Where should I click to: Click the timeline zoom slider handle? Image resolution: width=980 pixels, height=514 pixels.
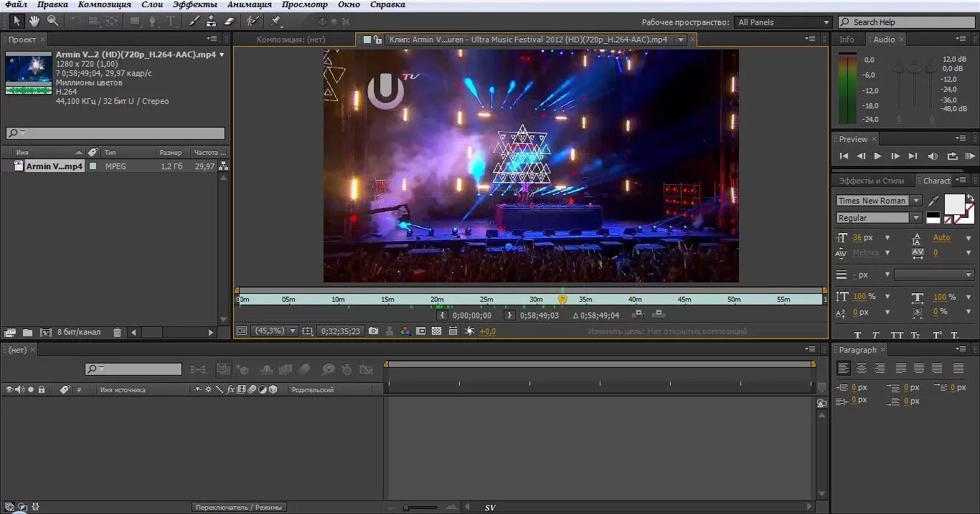(x=407, y=508)
